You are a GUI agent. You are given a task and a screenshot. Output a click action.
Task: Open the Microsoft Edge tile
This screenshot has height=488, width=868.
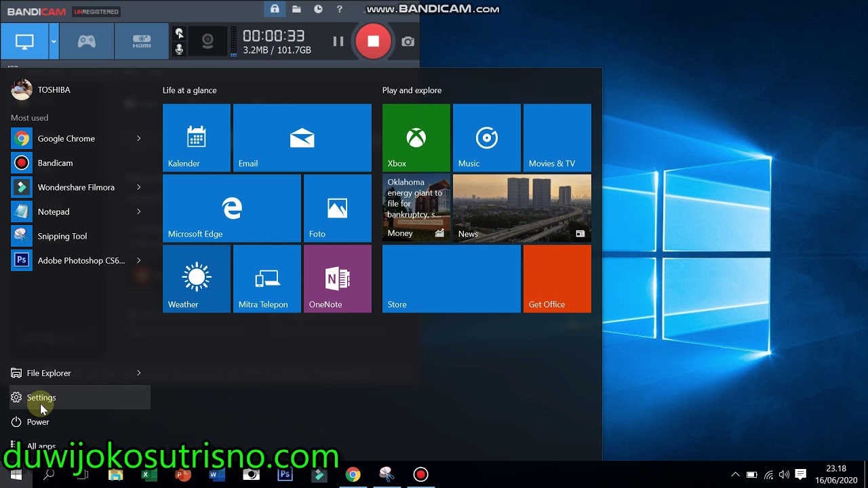click(232, 208)
